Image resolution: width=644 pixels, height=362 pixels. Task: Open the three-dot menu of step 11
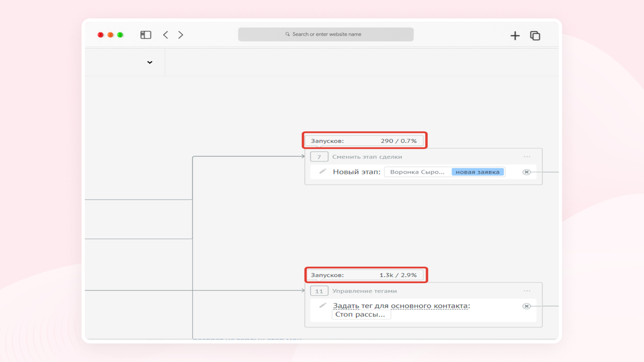pyautogui.click(x=527, y=291)
